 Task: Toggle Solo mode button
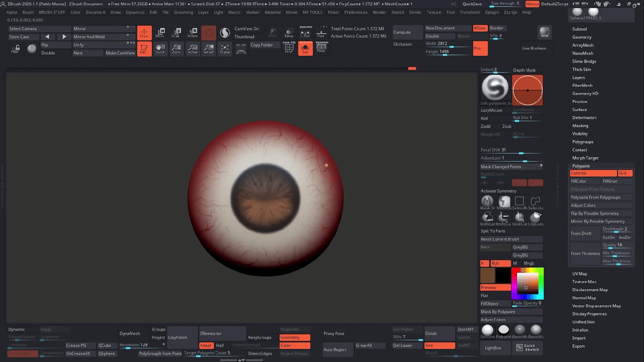[x=305, y=49]
